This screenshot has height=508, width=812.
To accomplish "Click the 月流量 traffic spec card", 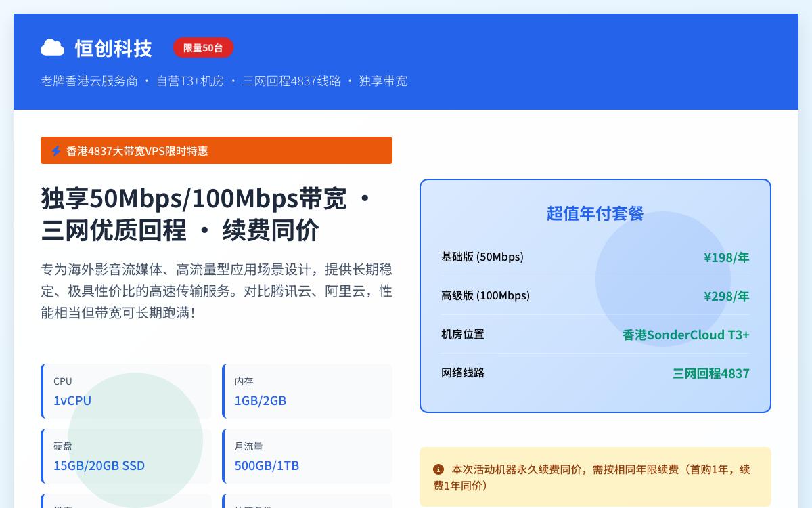I will [307, 456].
